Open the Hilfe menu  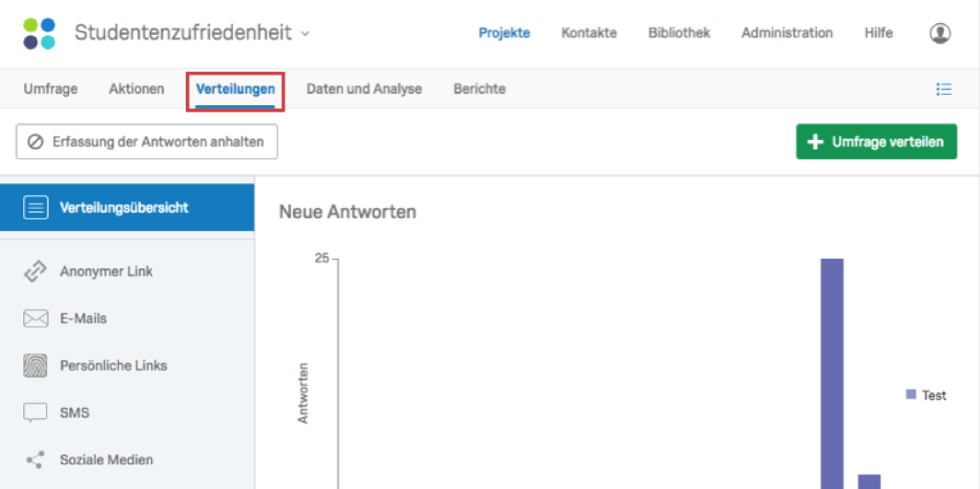(x=878, y=33)
